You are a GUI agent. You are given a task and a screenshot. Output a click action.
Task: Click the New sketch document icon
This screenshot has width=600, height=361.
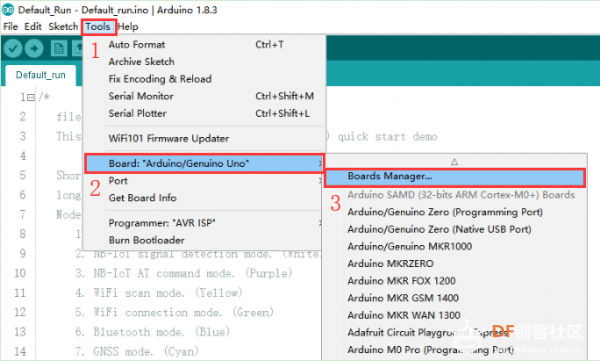pyautogui.click(x=59, y=49)
